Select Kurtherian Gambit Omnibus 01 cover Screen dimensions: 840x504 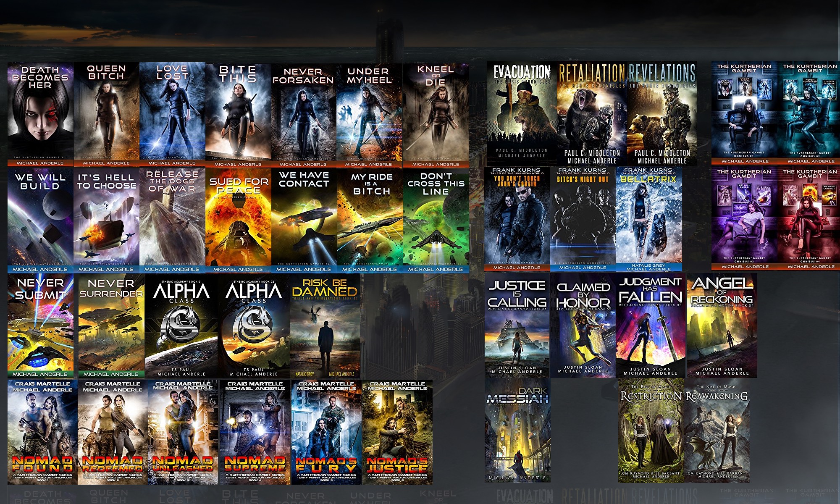[x=744, y=113]
